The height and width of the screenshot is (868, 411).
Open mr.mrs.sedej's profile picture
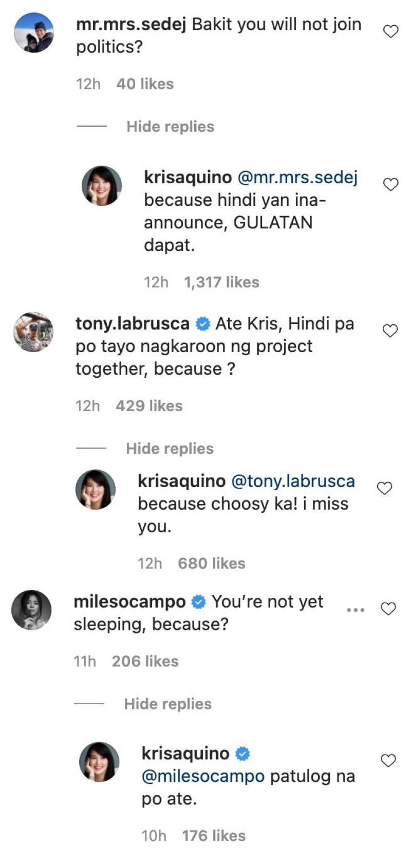(33, 33)
